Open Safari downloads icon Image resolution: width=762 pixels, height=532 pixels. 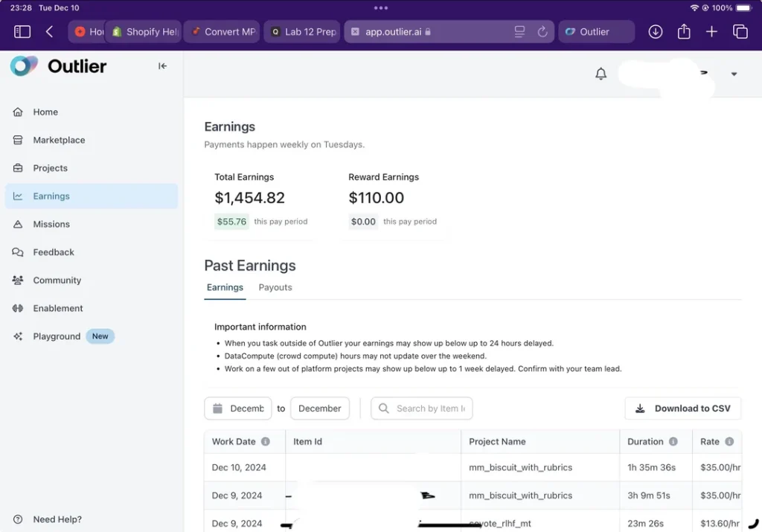655,32
